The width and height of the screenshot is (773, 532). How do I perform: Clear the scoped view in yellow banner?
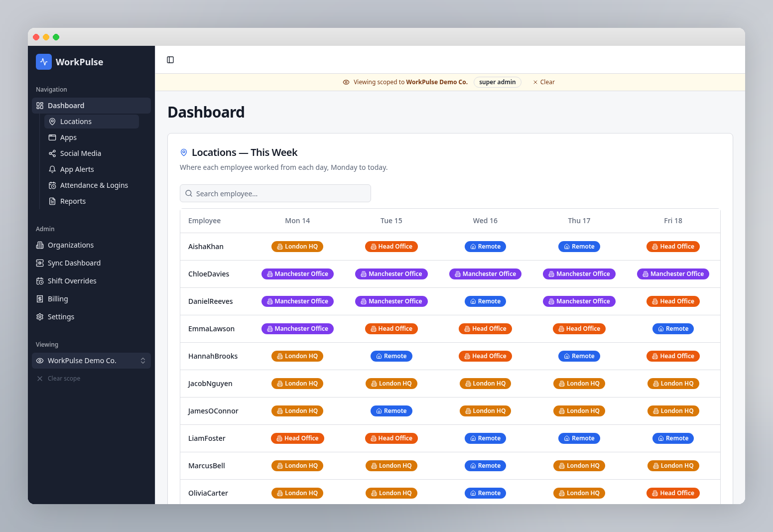point(544,82)
